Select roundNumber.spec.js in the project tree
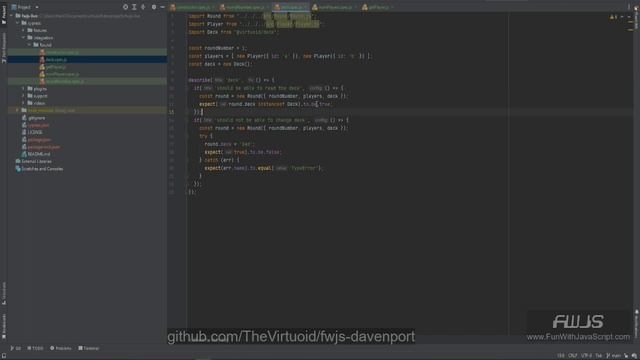This screenshot has width=640, height=360. (87, 81)
